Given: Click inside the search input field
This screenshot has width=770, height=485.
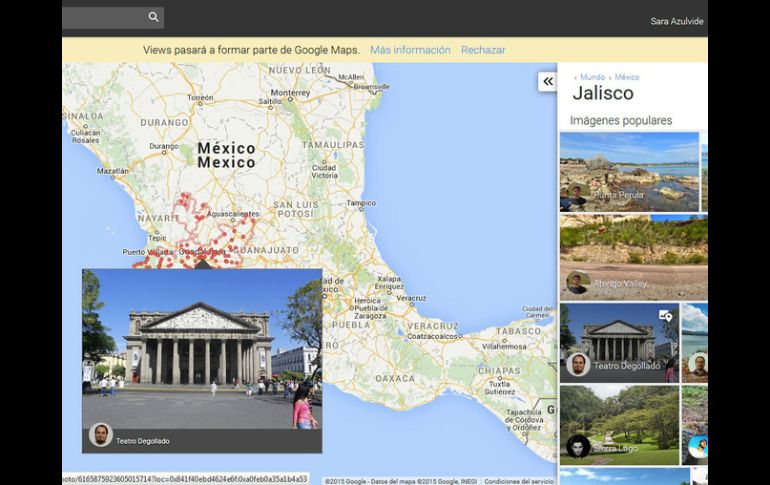Looking at the screenshot, I should point(102,17).
